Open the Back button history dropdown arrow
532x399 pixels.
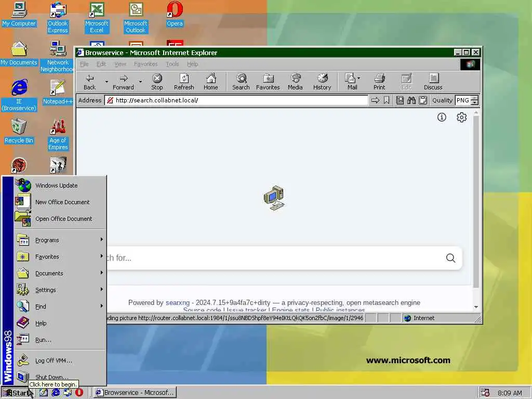(107, 82)
